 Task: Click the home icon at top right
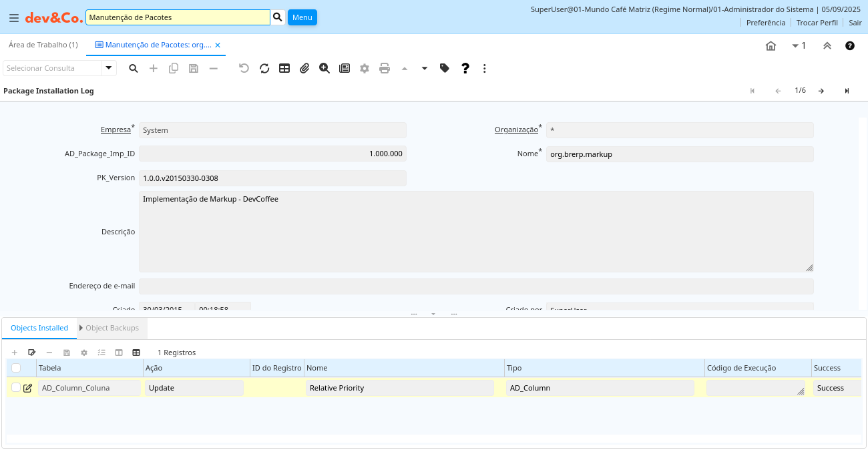771,46
